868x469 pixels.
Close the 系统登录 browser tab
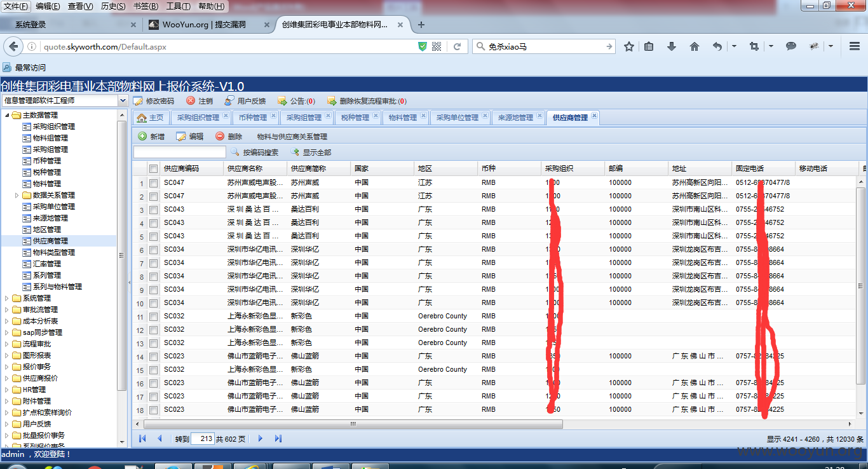pos(133,25)
